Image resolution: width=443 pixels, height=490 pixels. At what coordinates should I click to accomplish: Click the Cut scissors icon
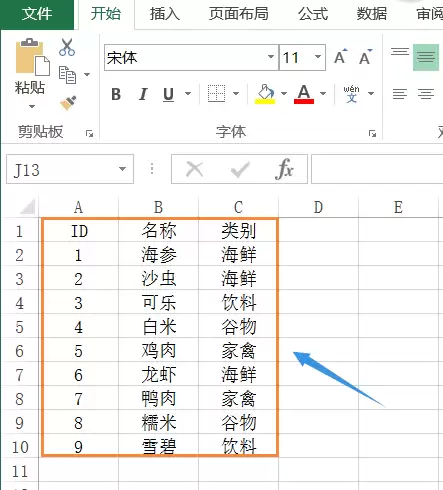click(x=67, y=47)
